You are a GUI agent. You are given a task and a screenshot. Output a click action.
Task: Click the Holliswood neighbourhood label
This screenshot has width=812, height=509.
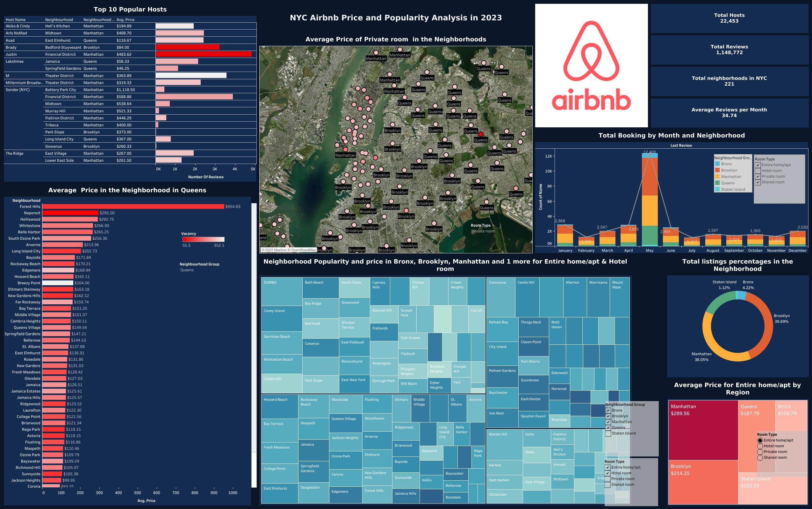(30, 219)
